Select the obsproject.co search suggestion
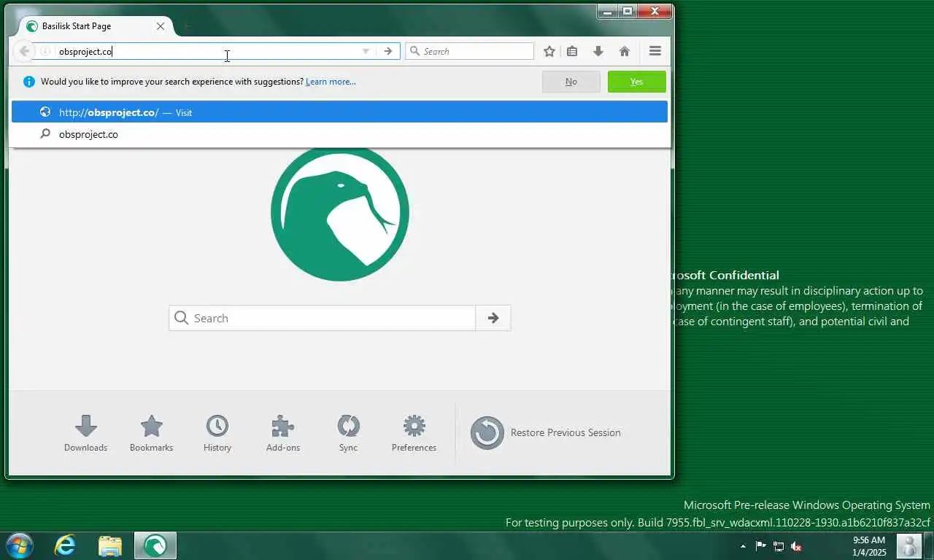Screen dimensions: 934x560 pos(339,134)
